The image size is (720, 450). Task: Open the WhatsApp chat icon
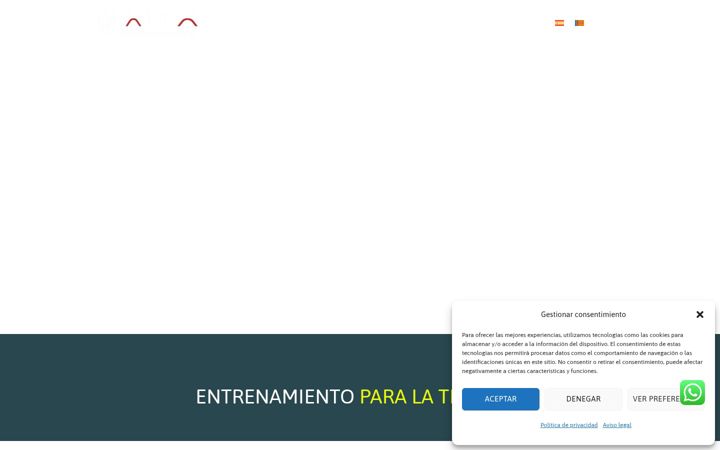point(692,393)
